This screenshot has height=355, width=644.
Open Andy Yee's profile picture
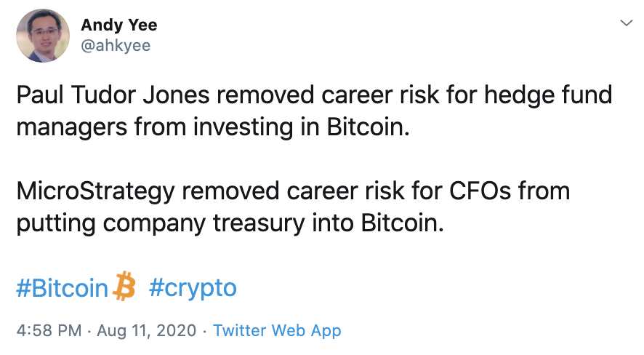[x=43, y=36]
